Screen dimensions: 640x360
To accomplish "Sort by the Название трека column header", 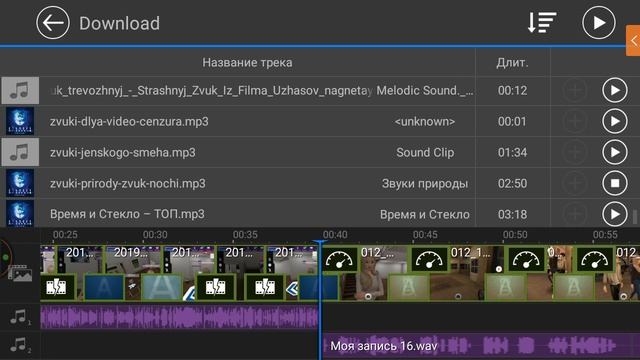I will pos(247,62).
